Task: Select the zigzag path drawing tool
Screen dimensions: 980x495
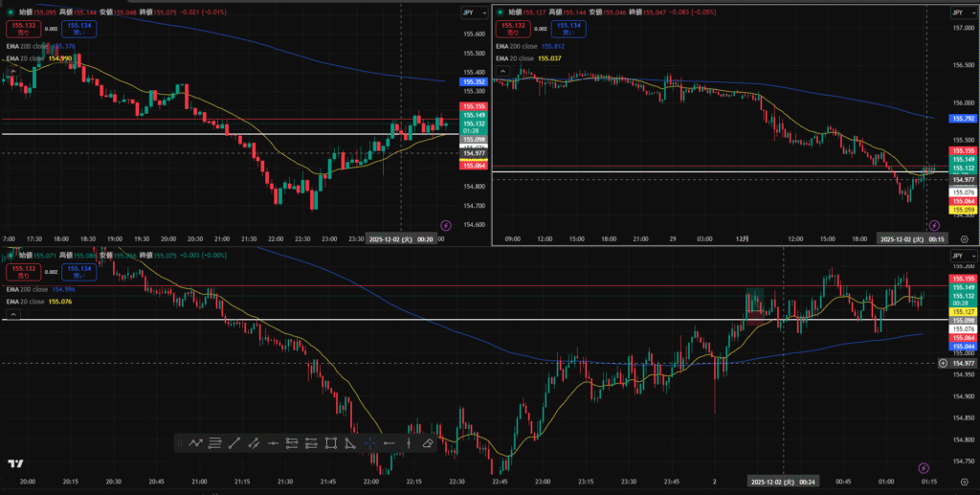Action: coord(195,443)
